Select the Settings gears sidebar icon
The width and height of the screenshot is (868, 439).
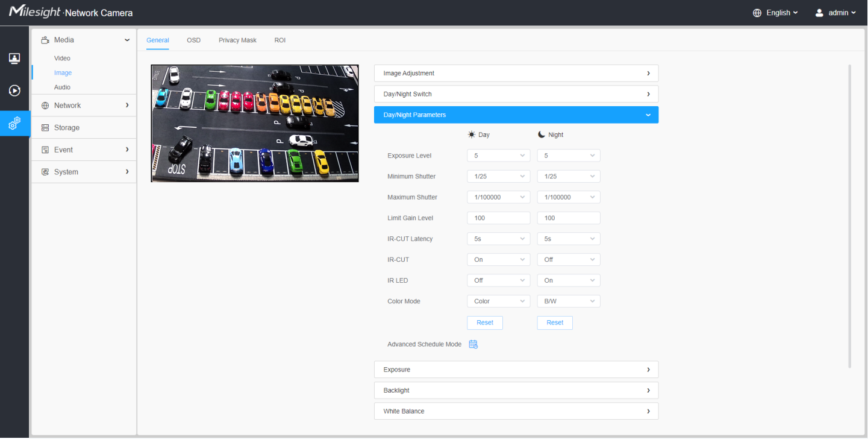(14, 124)
